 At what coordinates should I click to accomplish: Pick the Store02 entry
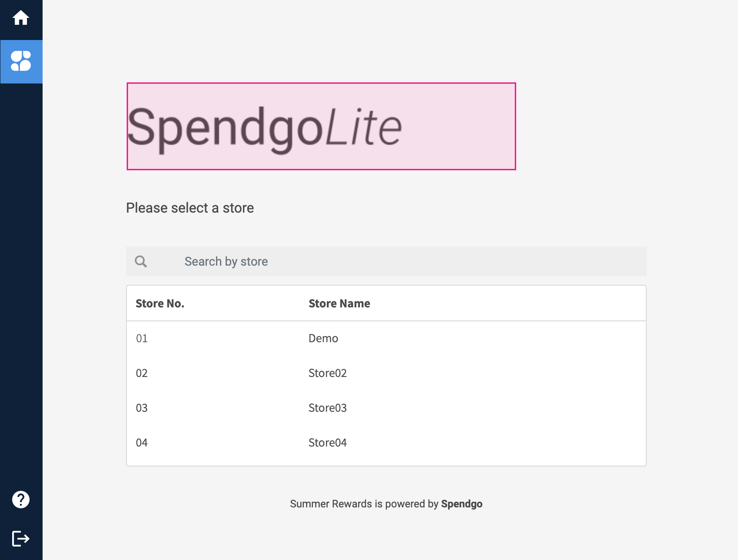point(327,373)
